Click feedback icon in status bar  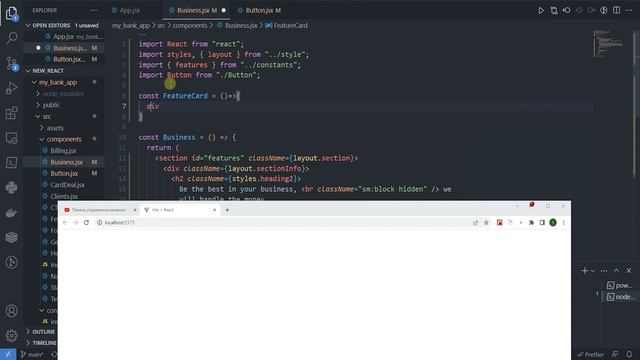[615, 354]
